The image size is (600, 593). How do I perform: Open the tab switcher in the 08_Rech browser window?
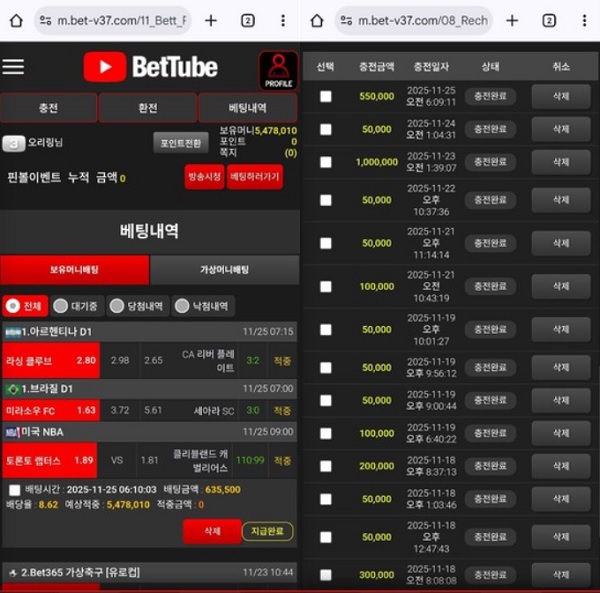(x=549, y=20)
